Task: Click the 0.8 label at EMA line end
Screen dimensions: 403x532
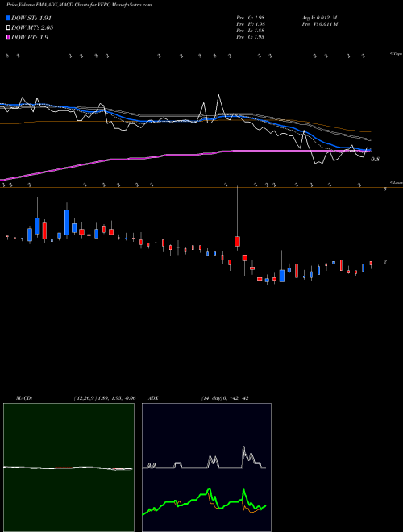Action: pos(375,159)
